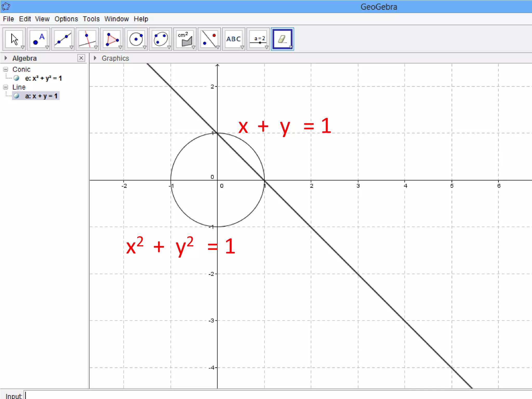Collapse the Conic tree group

(5, 69)
